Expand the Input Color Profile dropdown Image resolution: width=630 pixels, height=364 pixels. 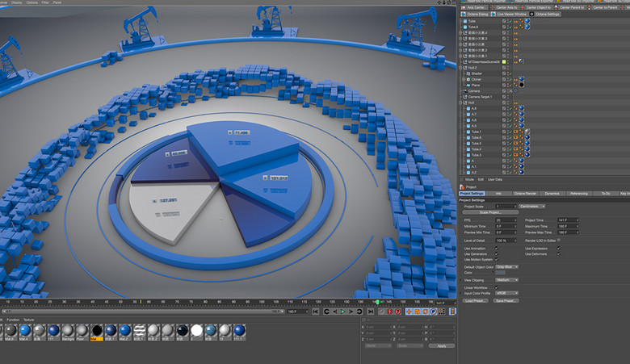(506, 293)
